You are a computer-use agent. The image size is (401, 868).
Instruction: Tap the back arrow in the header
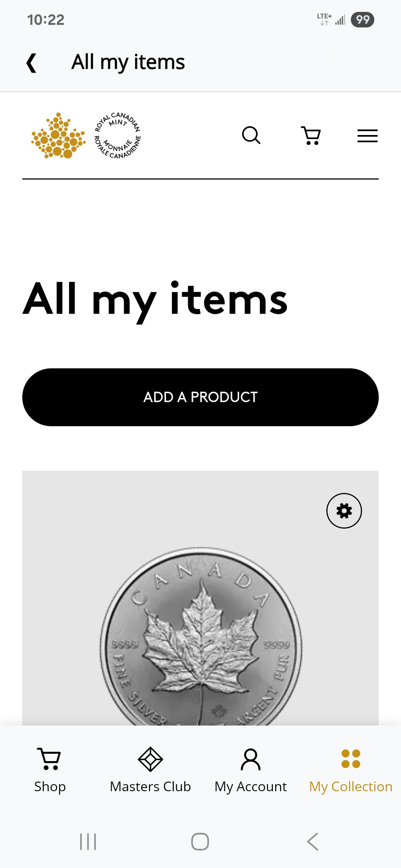[32, 62]
